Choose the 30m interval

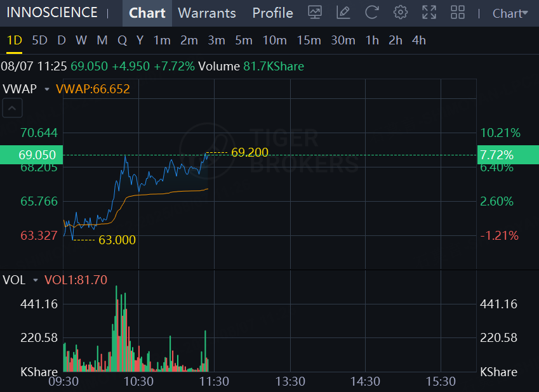coord(343,41)
